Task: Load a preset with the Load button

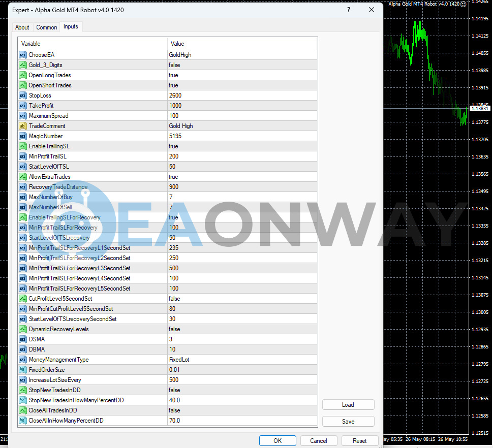Action: 348,405
